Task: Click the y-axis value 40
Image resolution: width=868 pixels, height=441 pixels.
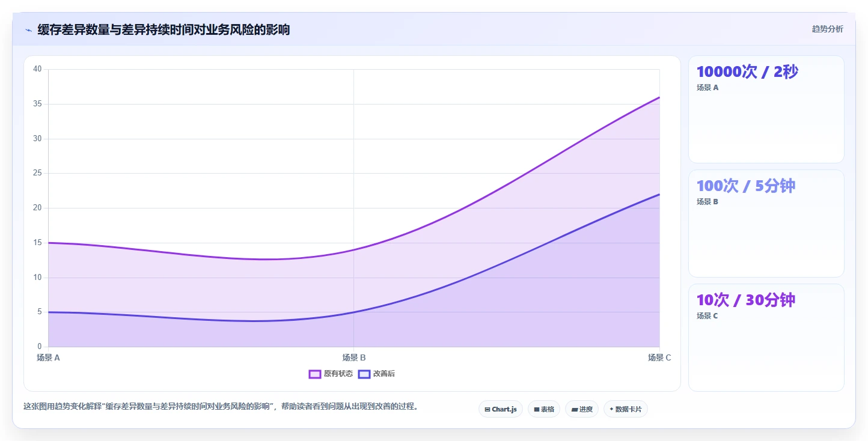Action: point(37,69)
